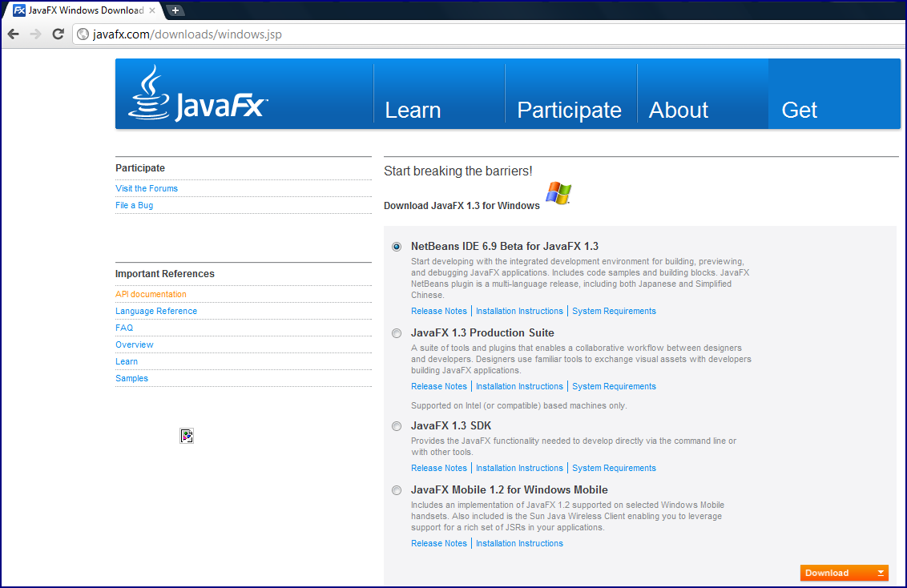
Task: Click the broken image placeholder in sidebar
Action: click(x=187, y=435)
